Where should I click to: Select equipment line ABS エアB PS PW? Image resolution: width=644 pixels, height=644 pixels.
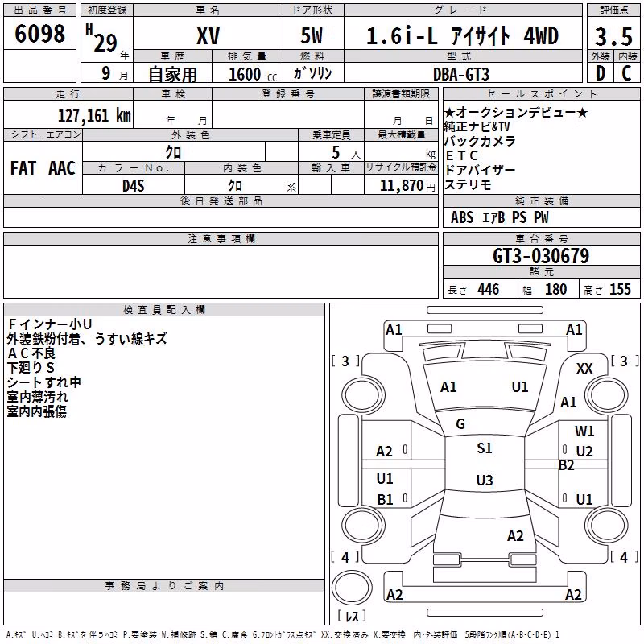pyautogui.click(x=499, y=217)
